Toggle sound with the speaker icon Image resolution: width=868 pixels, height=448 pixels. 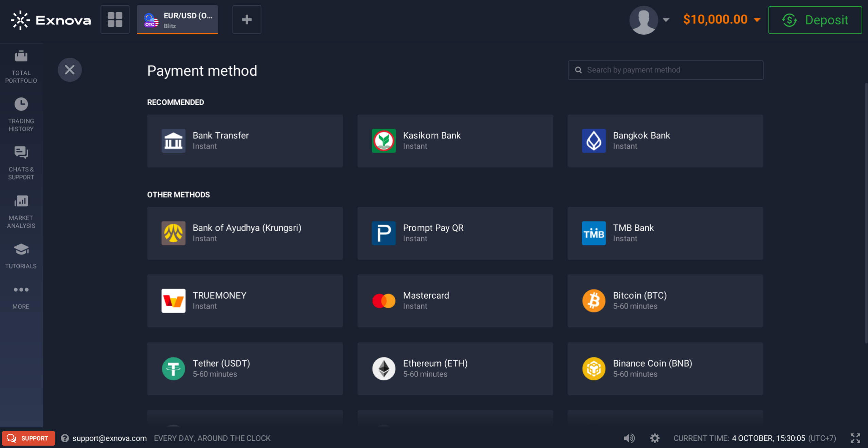629,438
